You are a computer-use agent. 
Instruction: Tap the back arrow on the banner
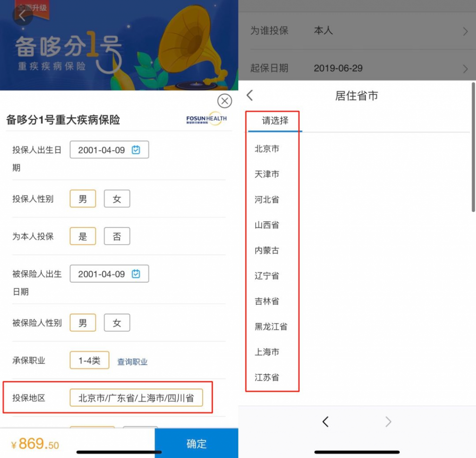coord(22,15)
